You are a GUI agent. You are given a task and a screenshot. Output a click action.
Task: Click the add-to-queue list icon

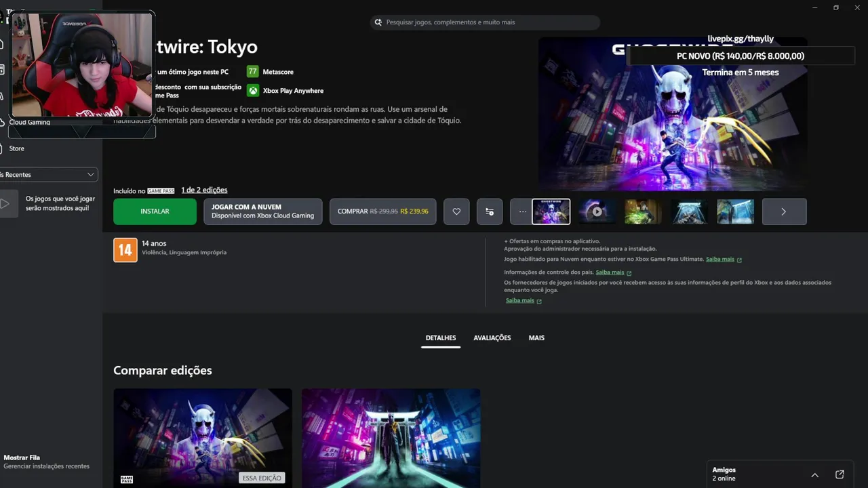(490, 211)
